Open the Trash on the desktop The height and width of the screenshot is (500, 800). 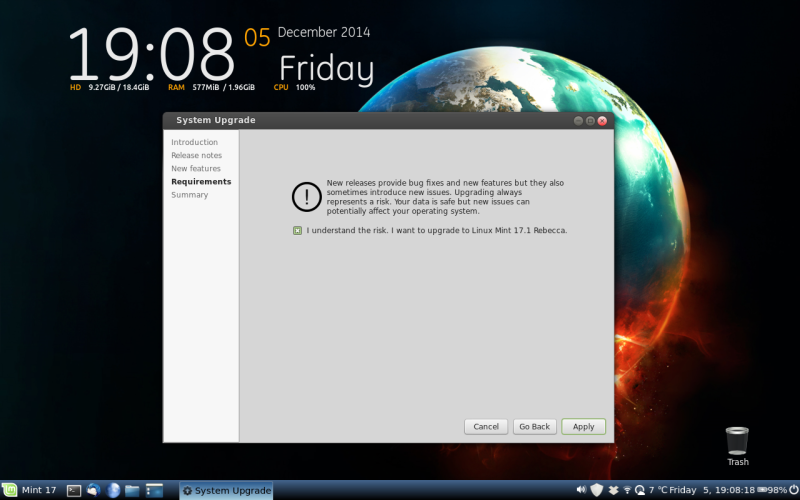point(737,441)
